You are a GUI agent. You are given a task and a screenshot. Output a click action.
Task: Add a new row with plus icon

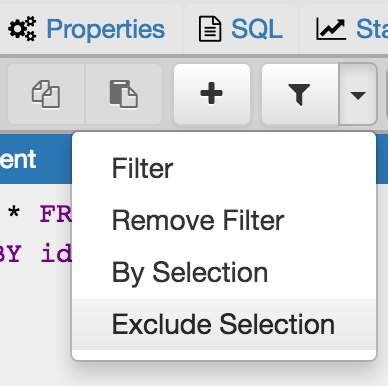click(212, 94)
